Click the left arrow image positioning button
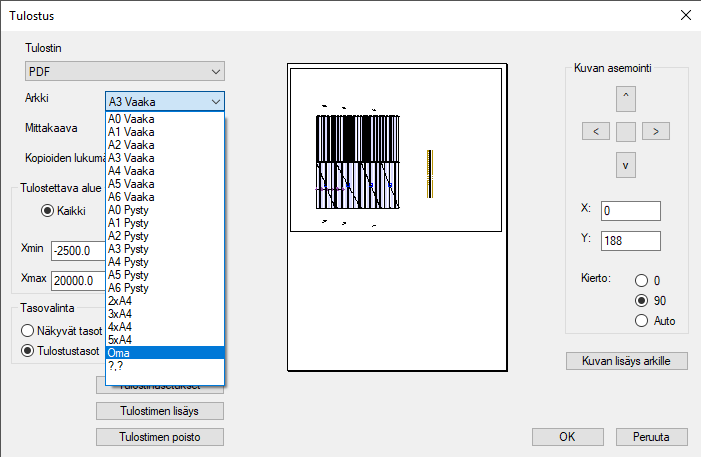The width and height of the screenshot is (702, 458). 595,131
